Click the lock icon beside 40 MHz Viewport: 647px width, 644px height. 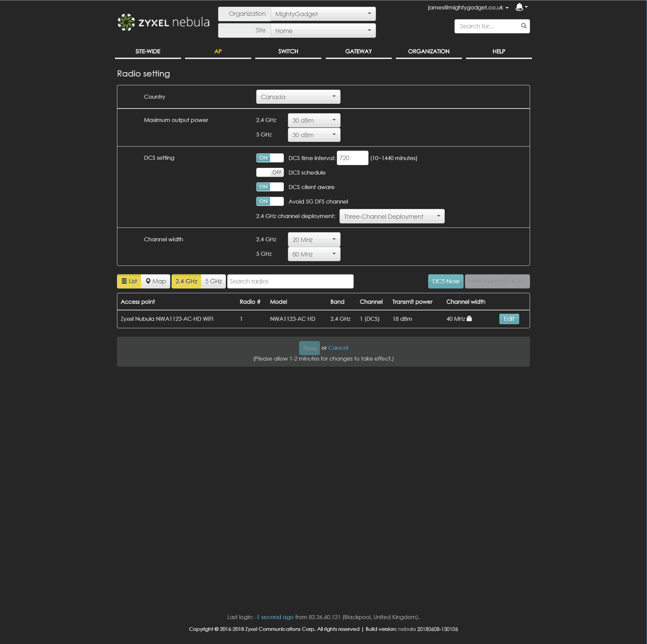coord(469,318)
